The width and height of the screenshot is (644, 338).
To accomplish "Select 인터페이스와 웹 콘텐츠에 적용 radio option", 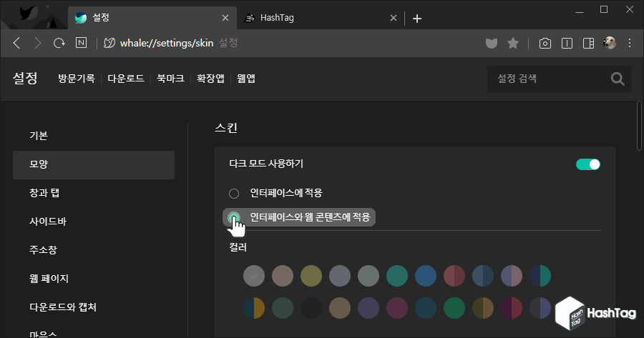I will point(234,217).
